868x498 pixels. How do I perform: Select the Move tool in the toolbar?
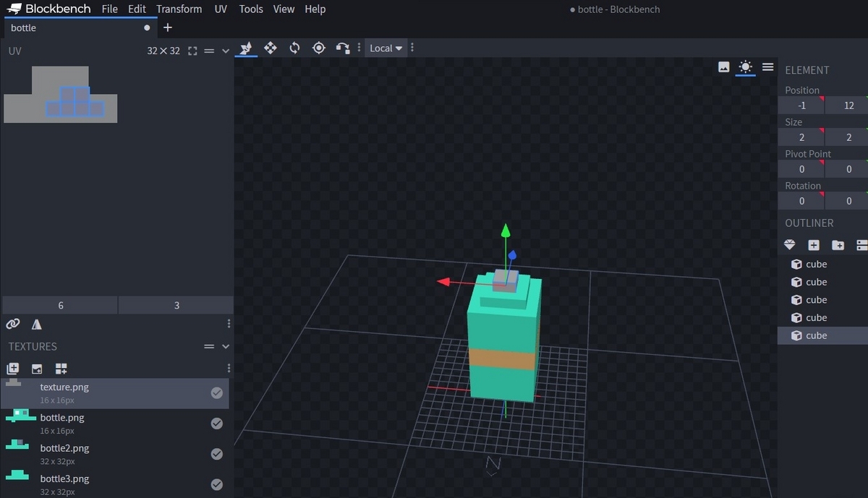[270, 48]
